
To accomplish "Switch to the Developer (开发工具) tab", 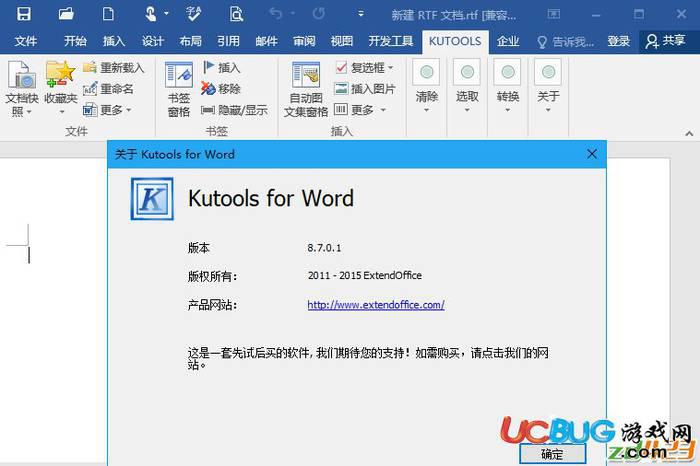I will 391,42.
